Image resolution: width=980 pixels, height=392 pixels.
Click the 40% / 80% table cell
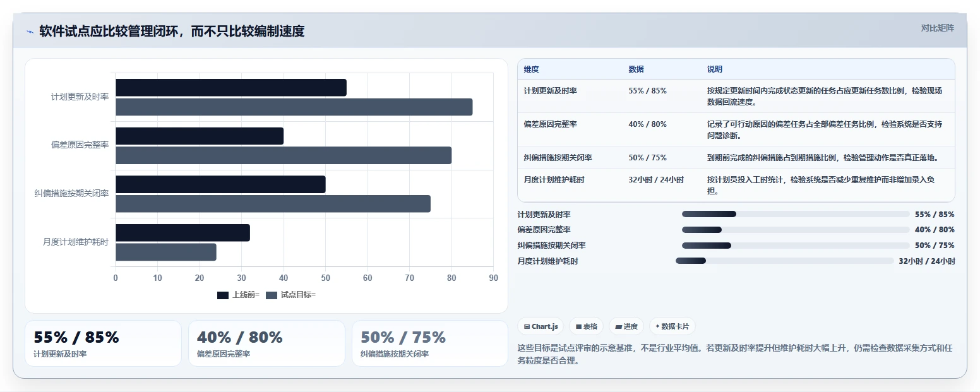647,124
